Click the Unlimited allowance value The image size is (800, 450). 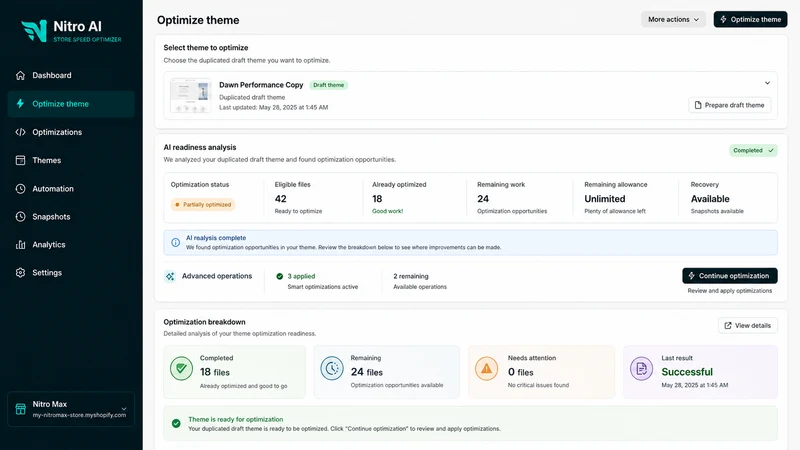tap(605, 199)
